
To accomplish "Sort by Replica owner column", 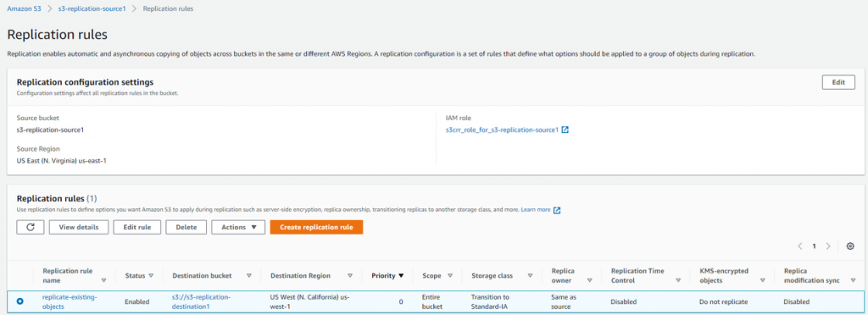I will pyautogui.click(x=590, y=280).
